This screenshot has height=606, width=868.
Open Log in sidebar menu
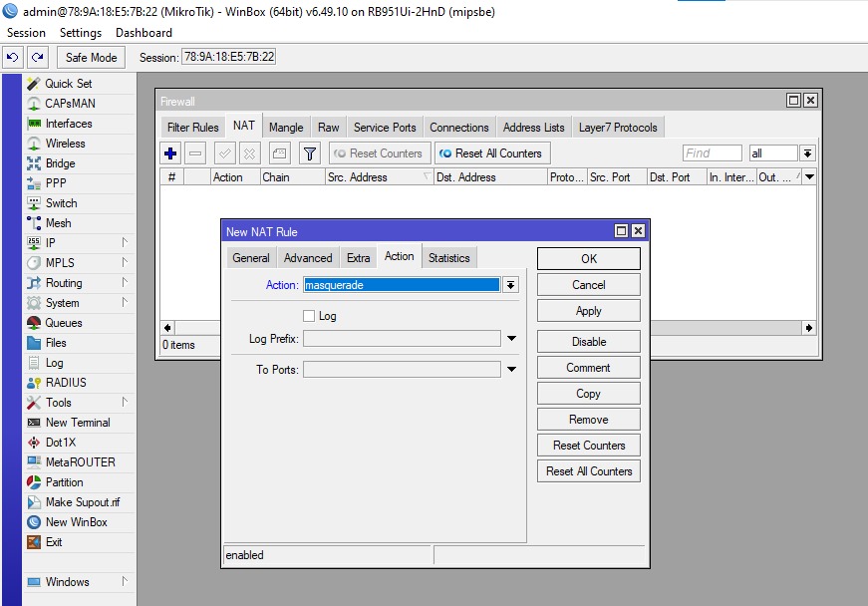(79, 363)
